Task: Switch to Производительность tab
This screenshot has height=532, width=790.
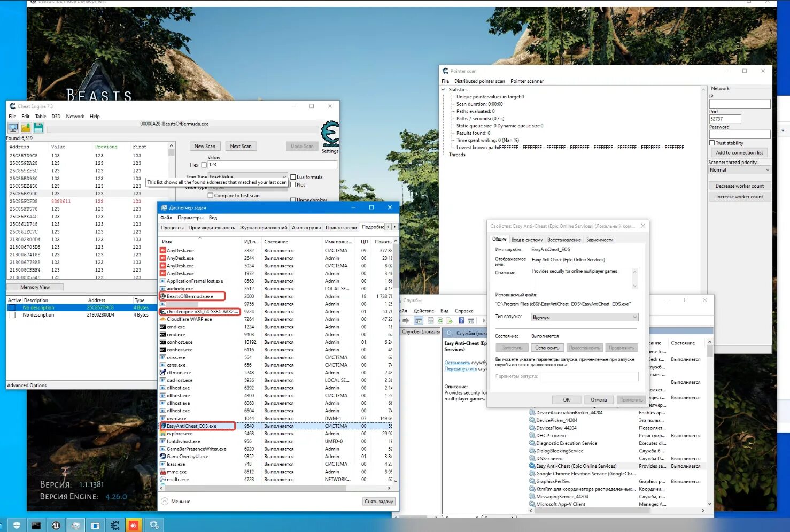Action: coord(212,228)
